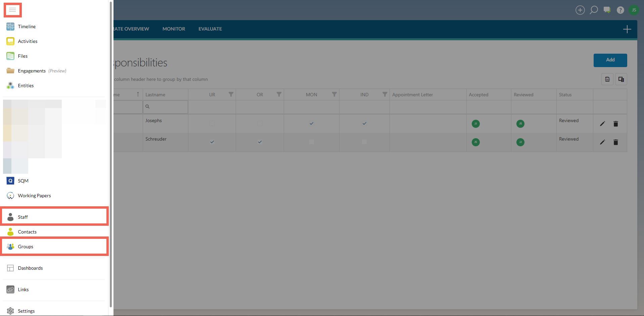
Task: Toggle OR checkbox for Schreuder
Action: tap(260, 142)
